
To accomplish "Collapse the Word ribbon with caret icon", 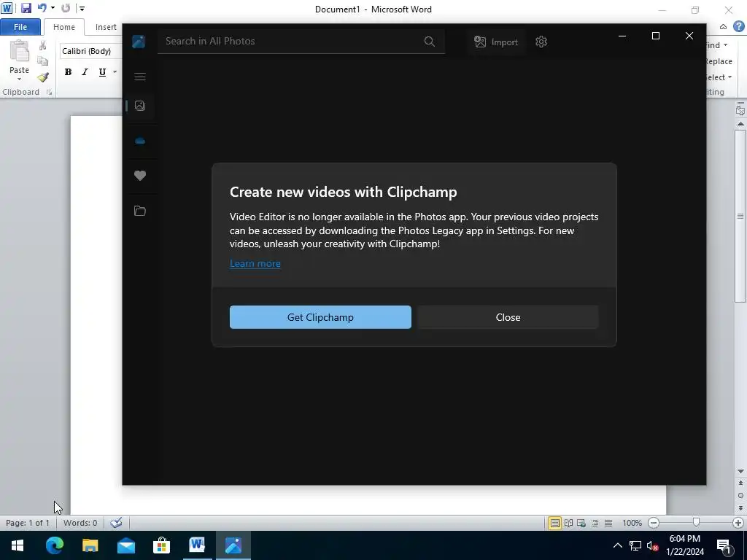I will click(723, 27).
